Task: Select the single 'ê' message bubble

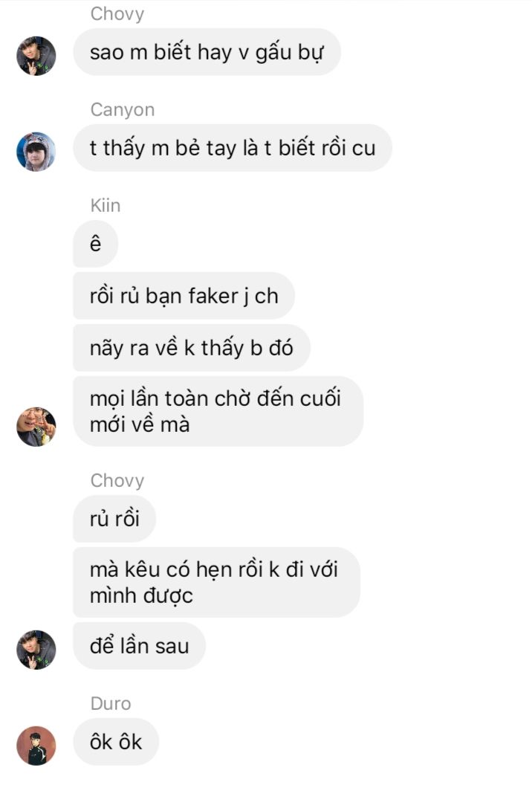Action: [x=96, y=244]
